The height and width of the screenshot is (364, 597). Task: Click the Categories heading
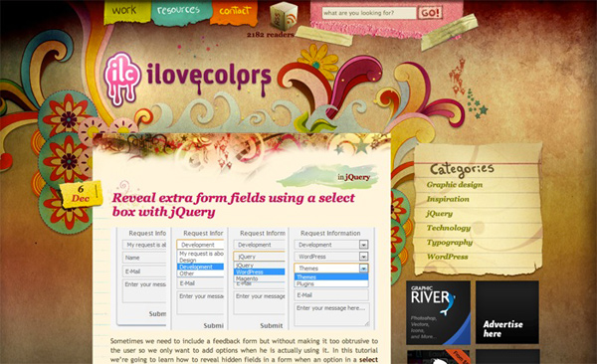coord(462,169)
